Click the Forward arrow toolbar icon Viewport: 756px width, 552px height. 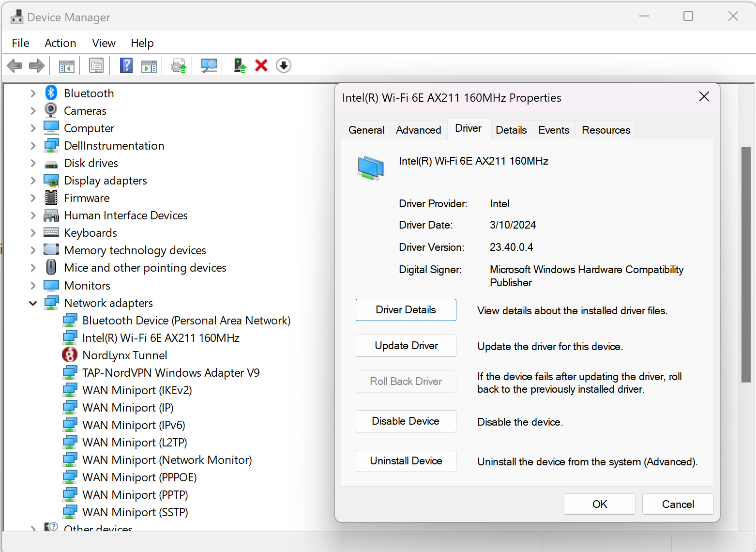coord(37,65)
